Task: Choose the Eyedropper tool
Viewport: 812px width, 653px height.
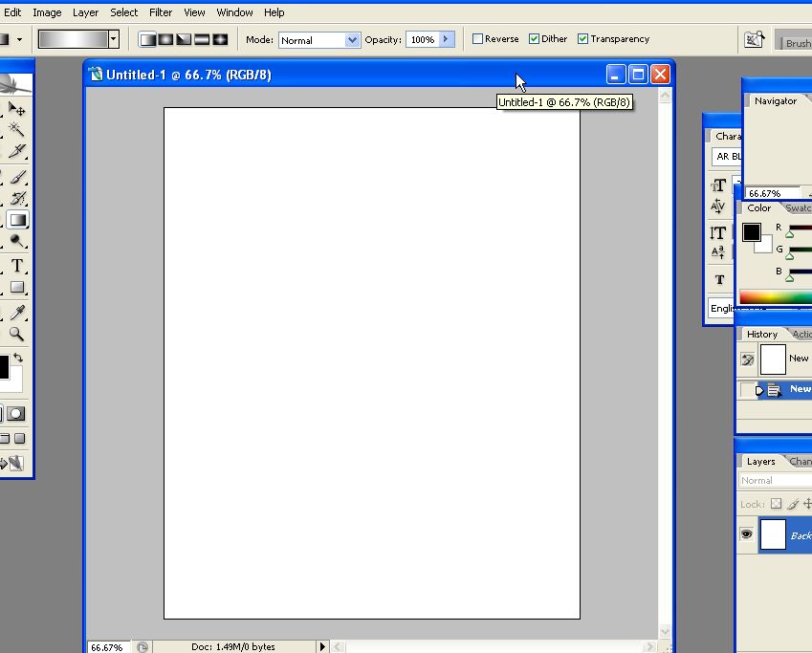Action: pos(17,313)
